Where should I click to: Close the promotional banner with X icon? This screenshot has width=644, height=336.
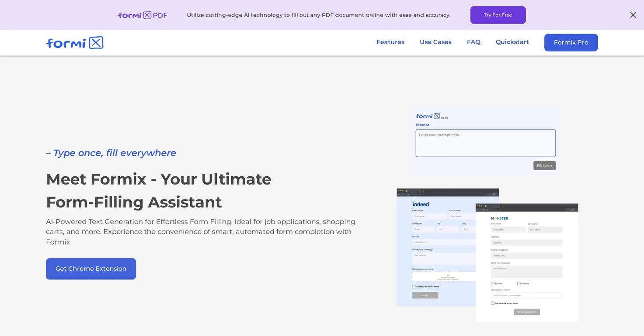pyautogui.click(x=633, y=15)
